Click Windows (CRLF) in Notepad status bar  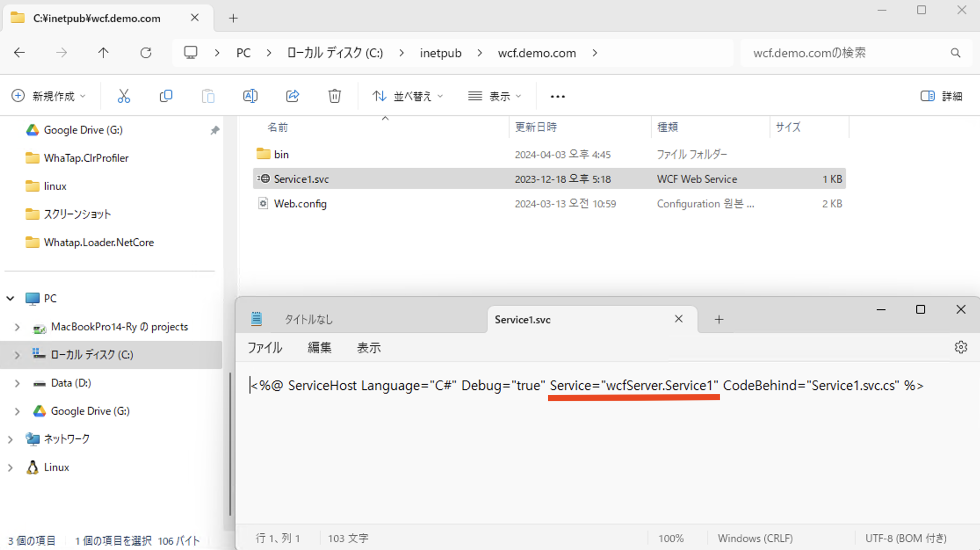(x=755, y=538)
